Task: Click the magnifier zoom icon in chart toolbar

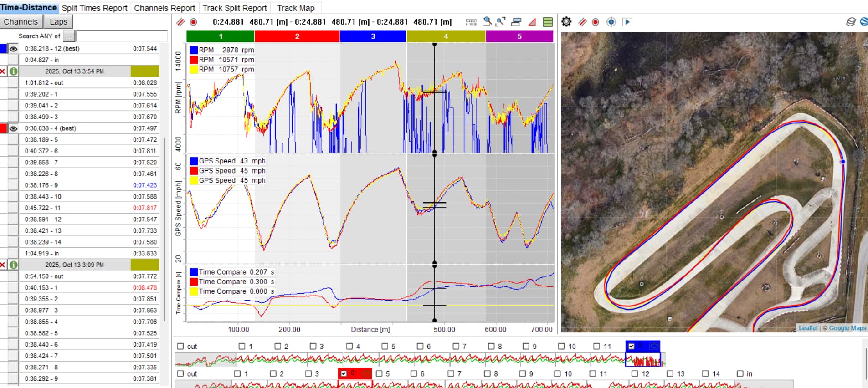Action: tap(487, 22)
